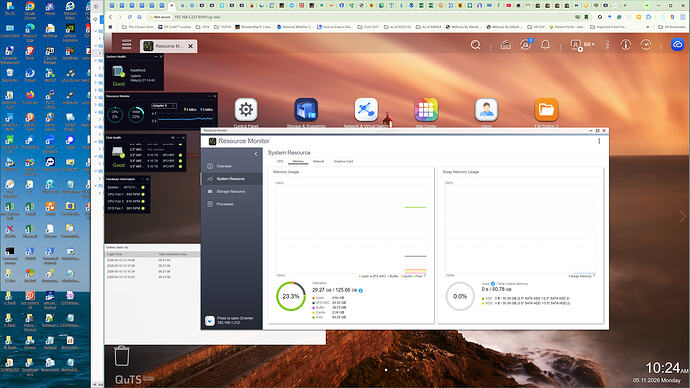Click the three-dot more options in NAS toolbar
The width and height of the screenshot is (690, 388).
[x=607, y=45]
